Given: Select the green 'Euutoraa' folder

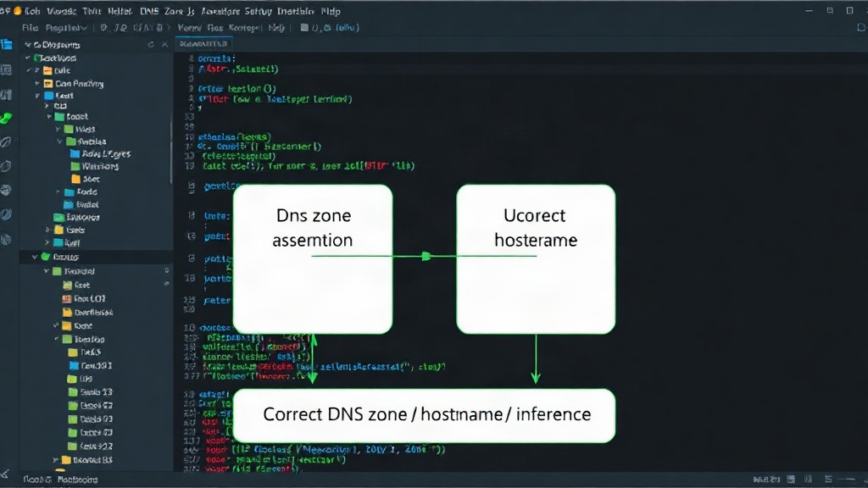Looking at the screenshot, I should click(76, 217).
